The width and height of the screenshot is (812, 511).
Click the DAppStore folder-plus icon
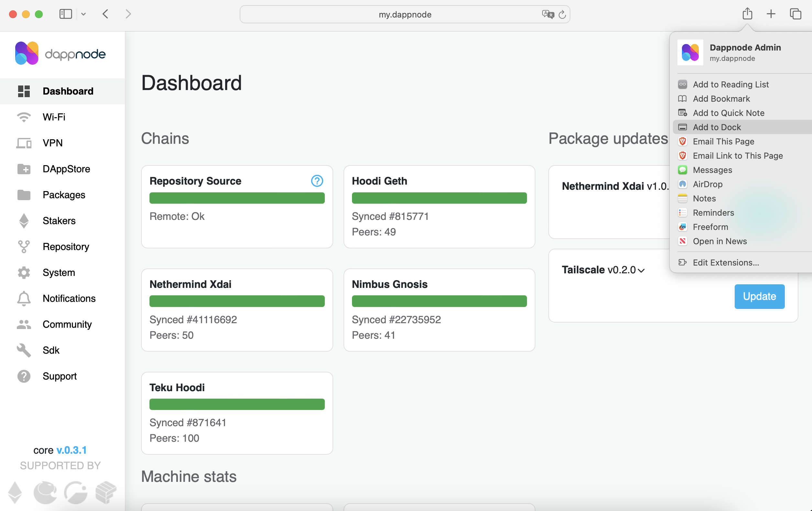[24, 169]
